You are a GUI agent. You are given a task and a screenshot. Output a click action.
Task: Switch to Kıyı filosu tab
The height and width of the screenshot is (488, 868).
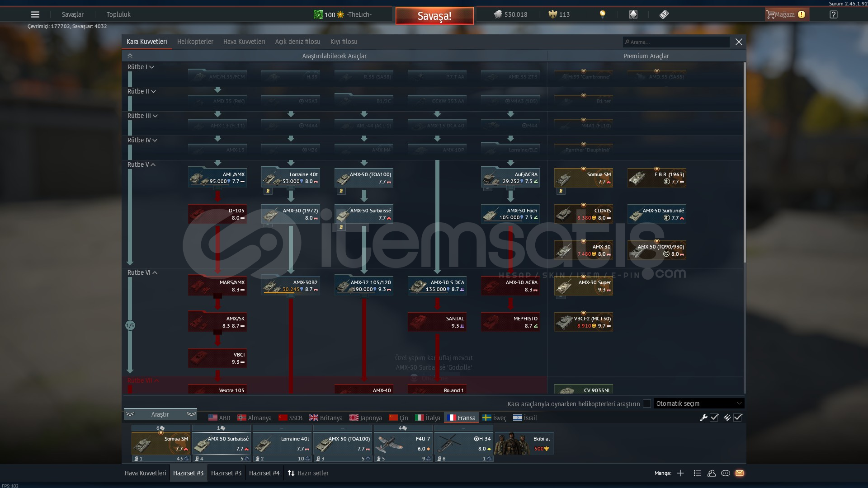(x=344, y=42)
